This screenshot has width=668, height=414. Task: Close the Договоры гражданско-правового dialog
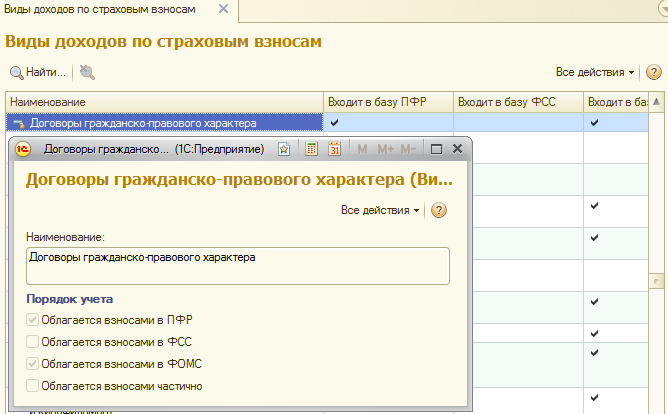point(457,149)
